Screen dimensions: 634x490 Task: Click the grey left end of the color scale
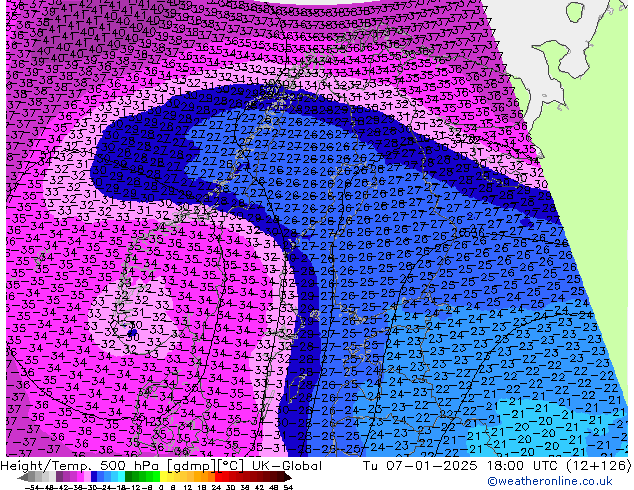point(23,477)
